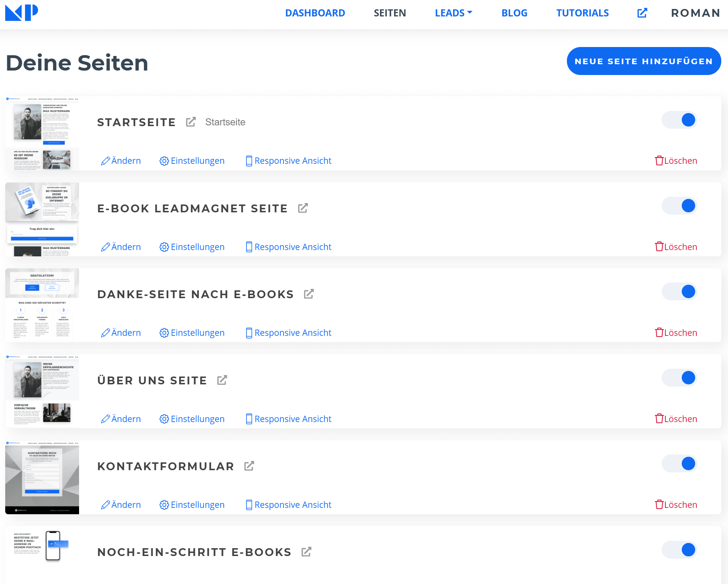Open external link icon for Über Uns Seite
This screenshot has width=728, height=584.
[222, 380]
